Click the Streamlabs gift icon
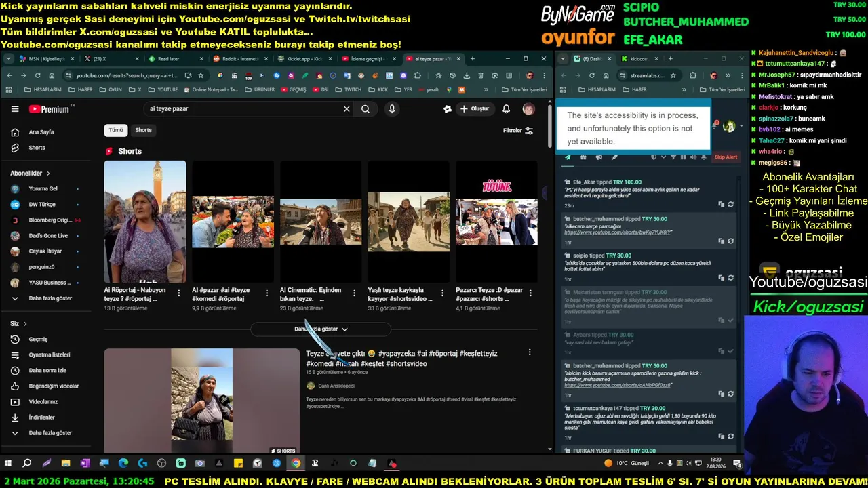Screen dimensions: 868x488 (583, 157)
